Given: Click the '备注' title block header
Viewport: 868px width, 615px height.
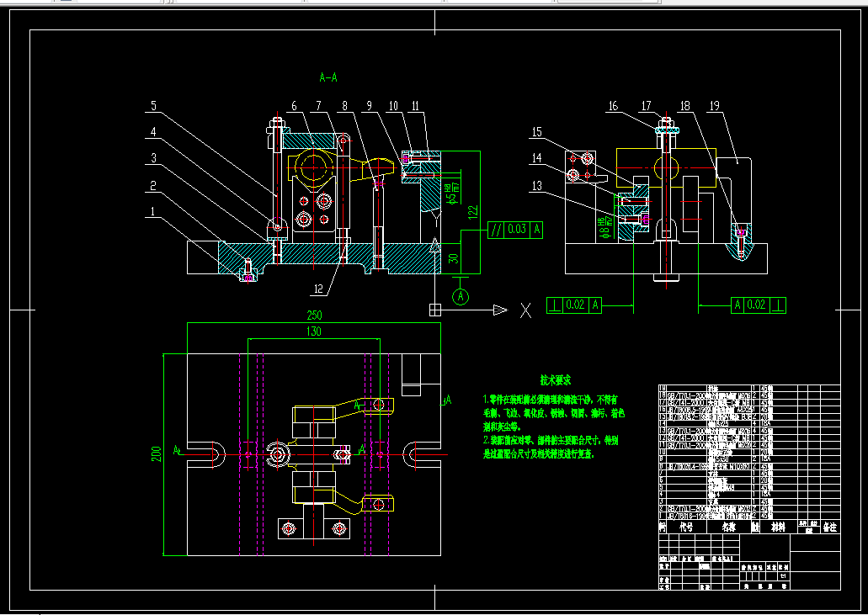Looking at the screenshot, I should pos(830,528).
